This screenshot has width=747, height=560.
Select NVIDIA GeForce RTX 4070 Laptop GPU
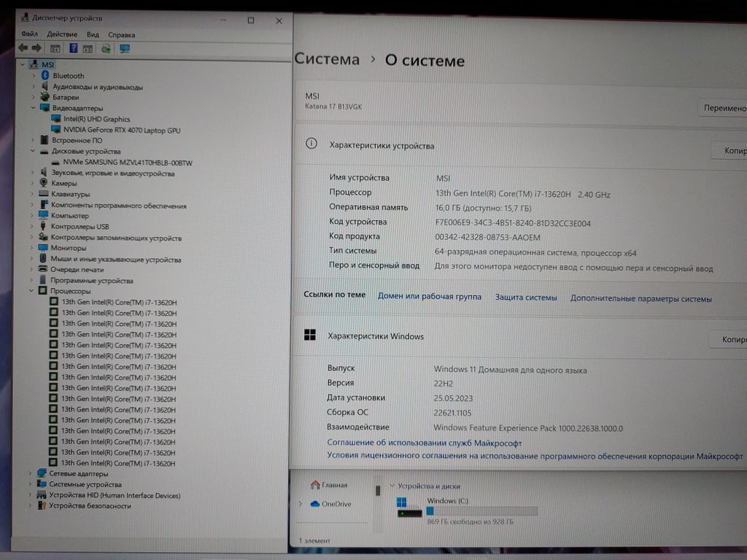121,131
